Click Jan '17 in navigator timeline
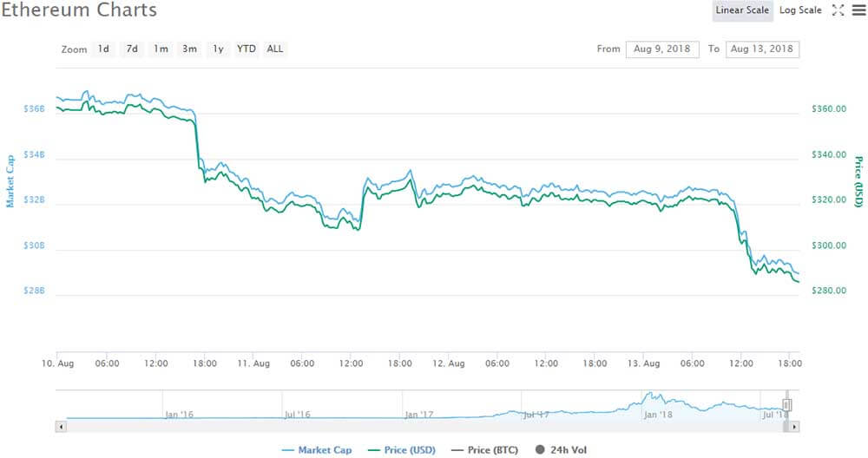 pos(419,415)
